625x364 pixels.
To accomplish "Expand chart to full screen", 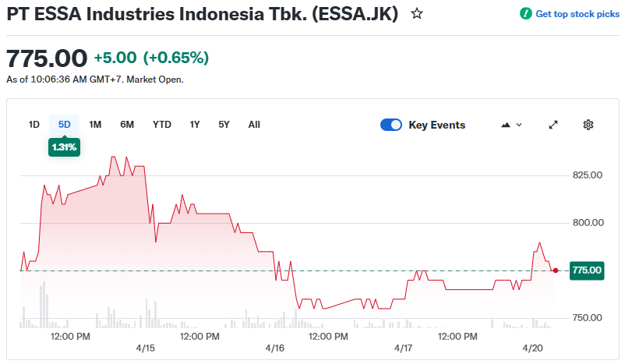I will pyautogui.click(x=553, y=125).
